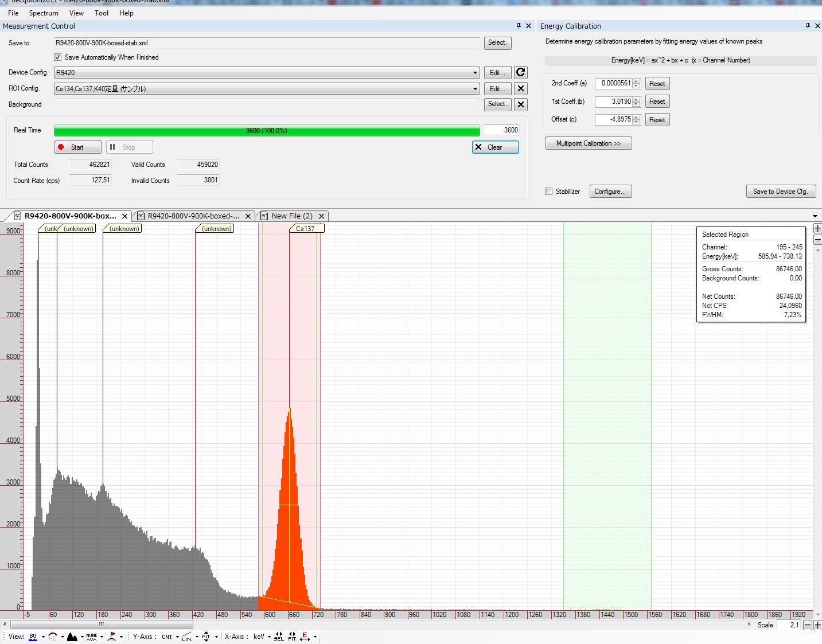Remove the ROI config with X icon

[x=520, y=88]
